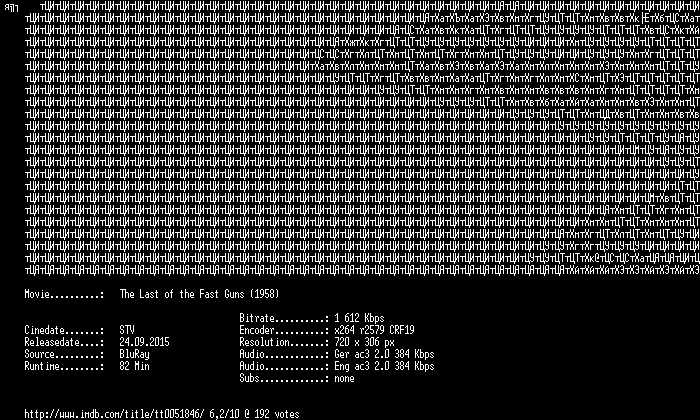
Task: Click the small glyph symbol in top-left corner
Action: pos(11,8)
